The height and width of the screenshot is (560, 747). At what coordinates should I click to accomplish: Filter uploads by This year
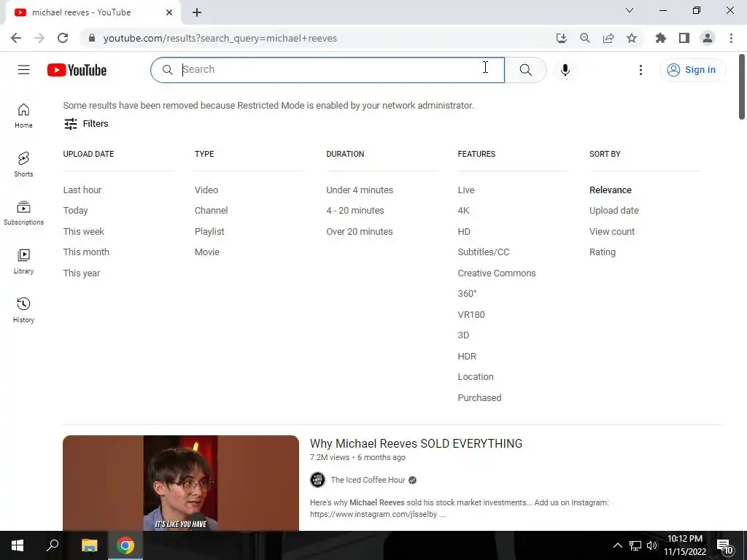[x=82, y=273]
